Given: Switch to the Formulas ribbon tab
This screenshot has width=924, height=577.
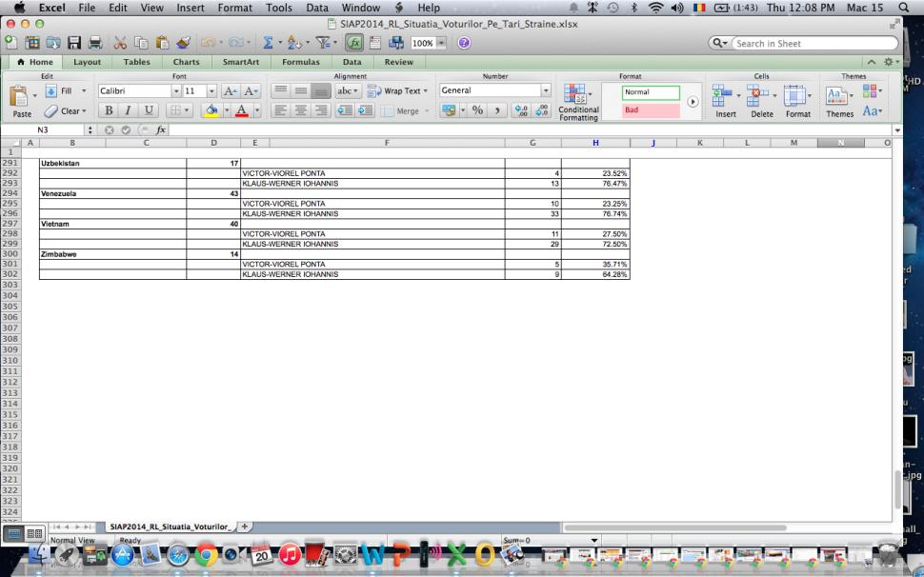Looking at the screenshot, I should pyautogui.click(x=300, y=62).
